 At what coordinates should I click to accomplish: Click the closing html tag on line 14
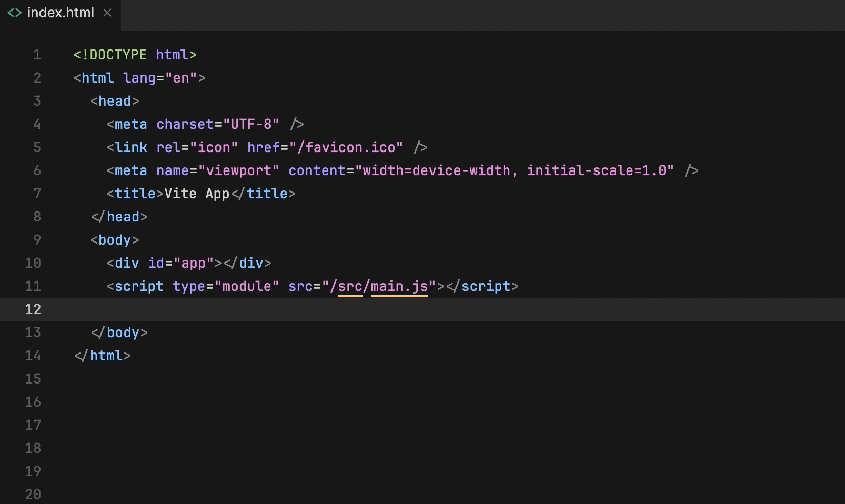tap(103, 356)
